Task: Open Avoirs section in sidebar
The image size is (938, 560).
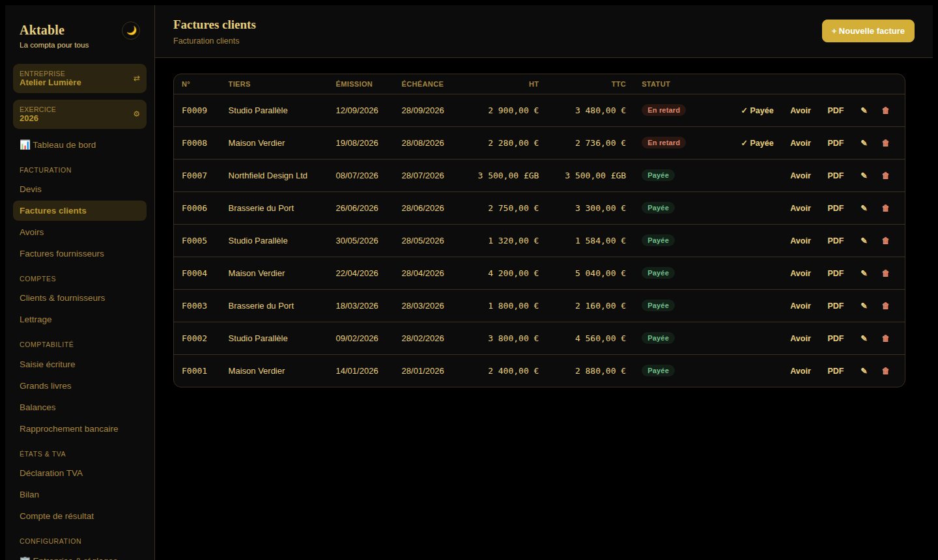Action: coord(79,232)
